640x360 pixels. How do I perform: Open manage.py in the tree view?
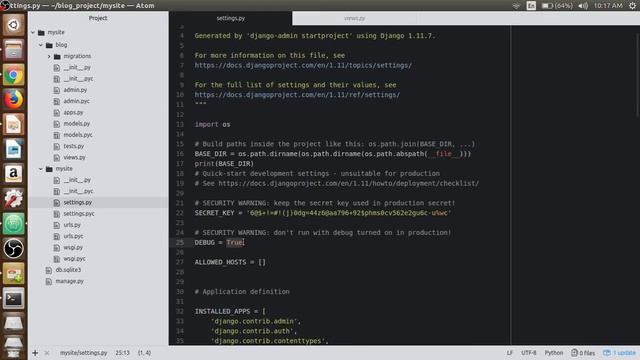[69, 281]
